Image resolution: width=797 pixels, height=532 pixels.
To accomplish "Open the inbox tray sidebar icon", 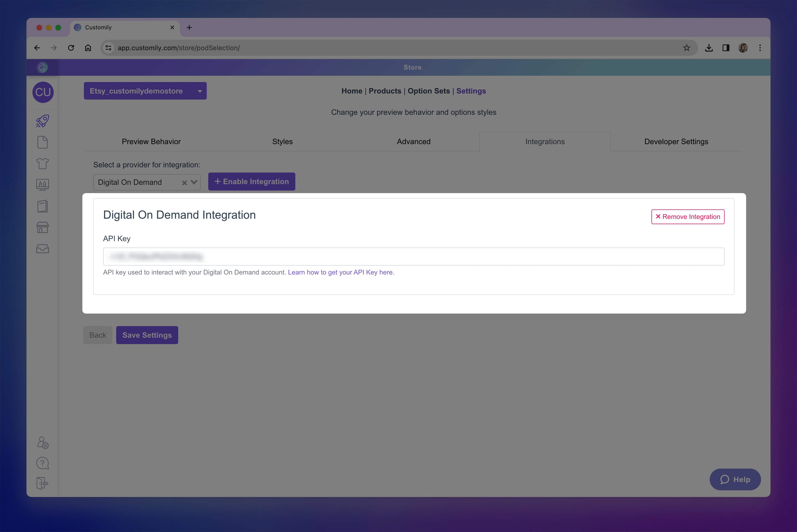I will 42,249.
